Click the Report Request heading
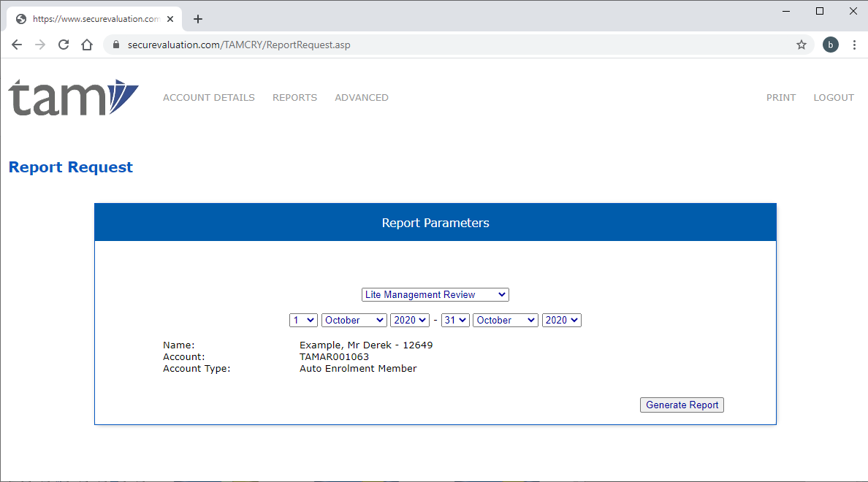This screenshot has width=868, height=482. [71, 167]
